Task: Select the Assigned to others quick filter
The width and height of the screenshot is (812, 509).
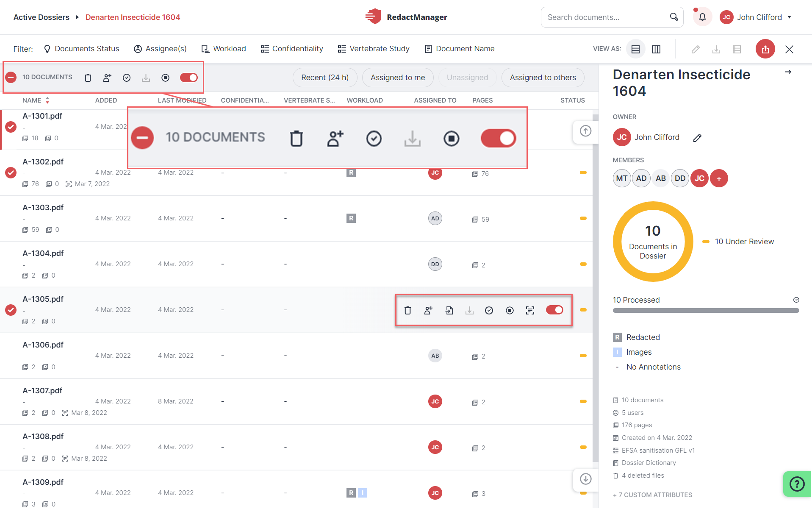Action: [x=543, y=78]
